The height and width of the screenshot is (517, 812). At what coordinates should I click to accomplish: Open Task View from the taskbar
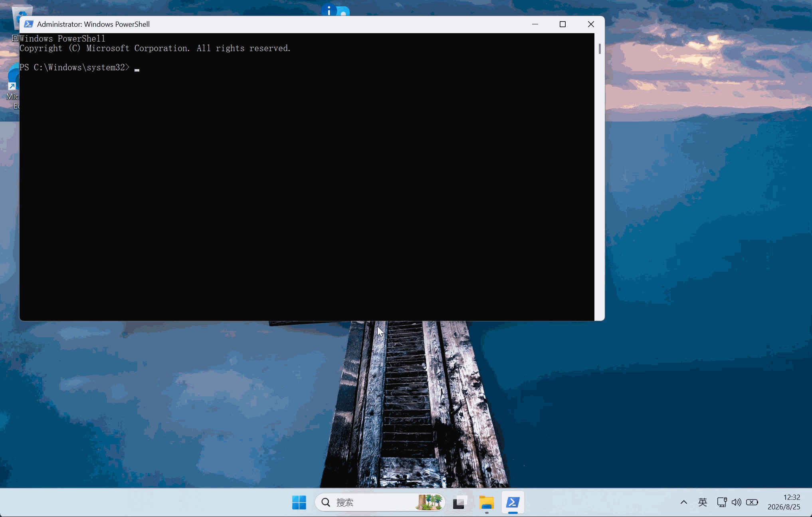pyautogui.click(x=460, y=502)
